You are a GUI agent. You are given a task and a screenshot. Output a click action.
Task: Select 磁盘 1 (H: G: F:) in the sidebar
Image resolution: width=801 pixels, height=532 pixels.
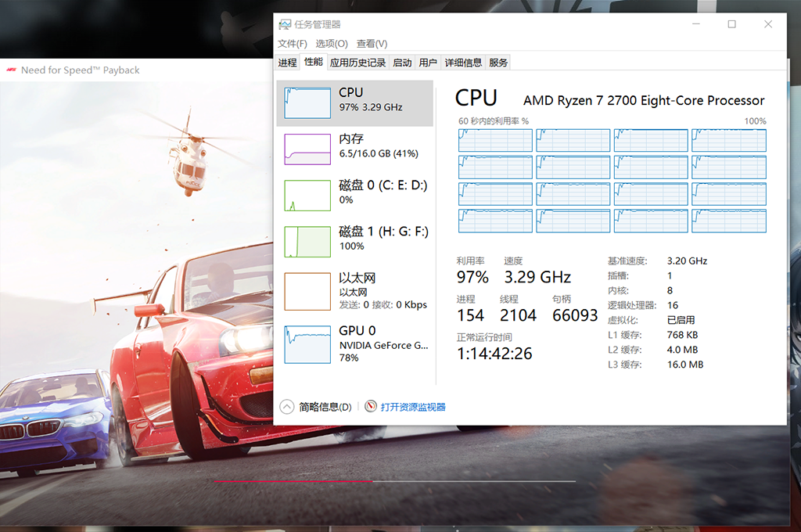[355, 242]
